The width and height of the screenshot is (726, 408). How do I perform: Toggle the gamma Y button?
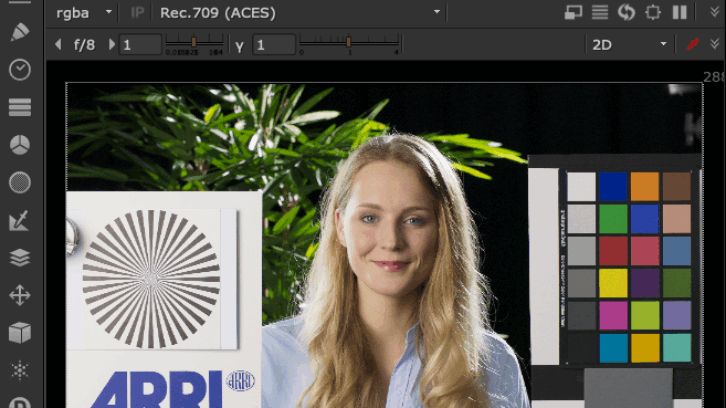click(x=239, y=45)
